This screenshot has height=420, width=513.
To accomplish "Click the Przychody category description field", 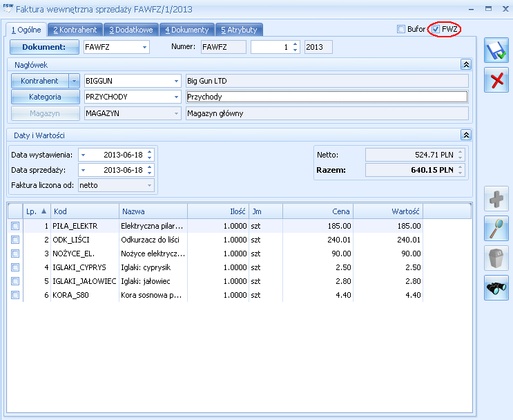I will 327,97.
